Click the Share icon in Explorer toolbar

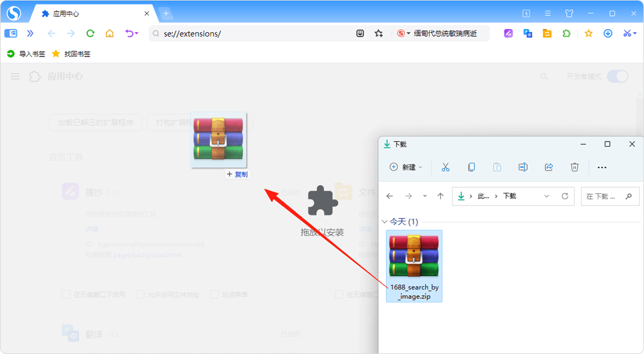tap(548, 167)
